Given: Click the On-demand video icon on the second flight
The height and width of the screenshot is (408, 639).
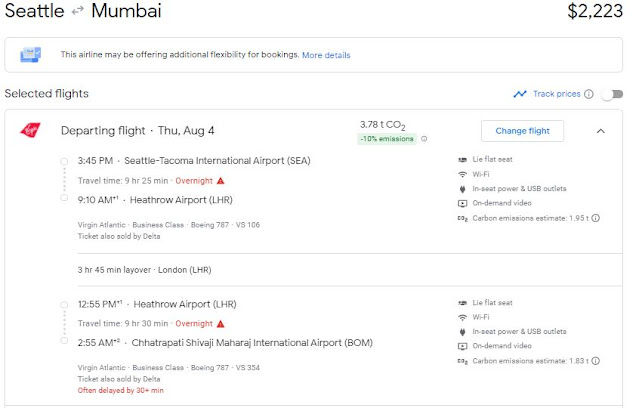Looking at the screenshot, I should (462, 346).
